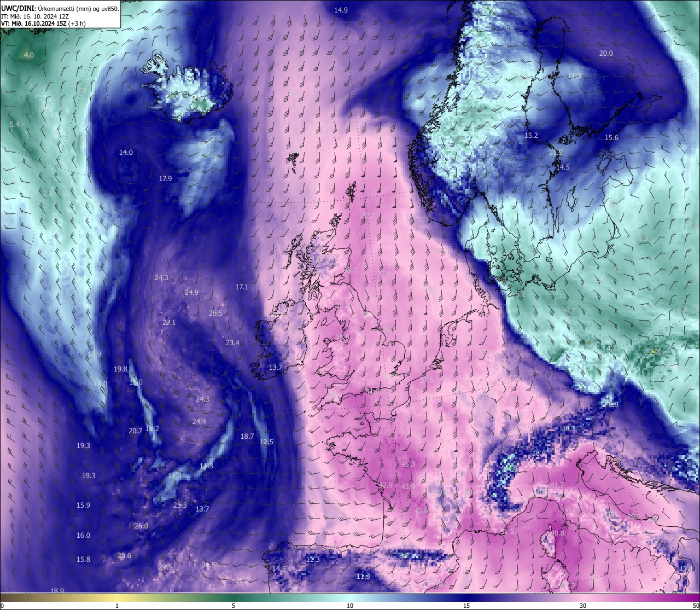Click the map value '27.1'
The image size is (700, 610).
(169, 322)
